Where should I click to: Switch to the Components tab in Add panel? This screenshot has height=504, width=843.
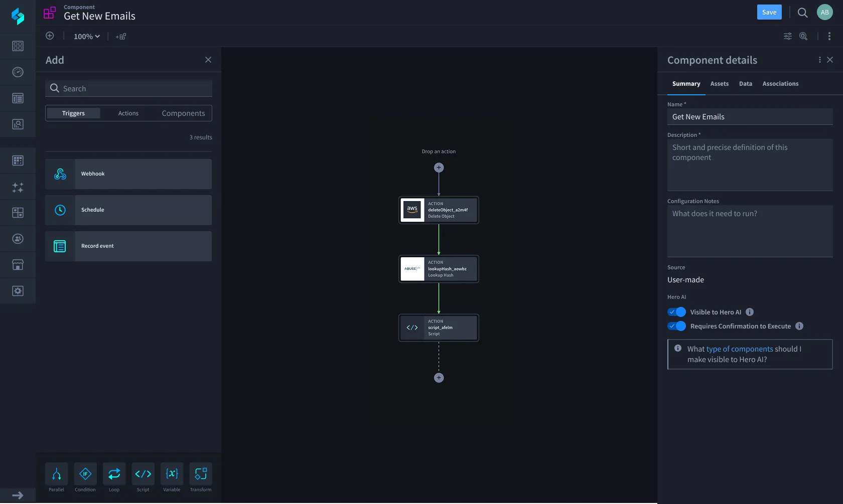[x=183, y=113]
